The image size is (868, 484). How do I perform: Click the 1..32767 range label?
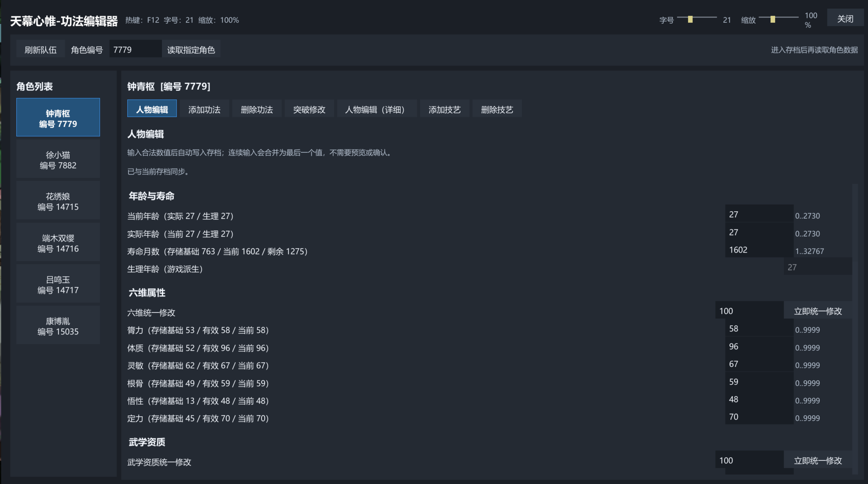[809, 251]
